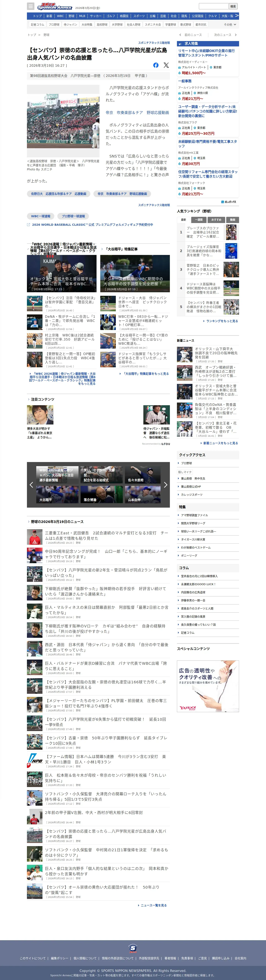Open ranking item 3 about 菅野智之
This screenshot has width=266, height=980.
pos(208,269)
